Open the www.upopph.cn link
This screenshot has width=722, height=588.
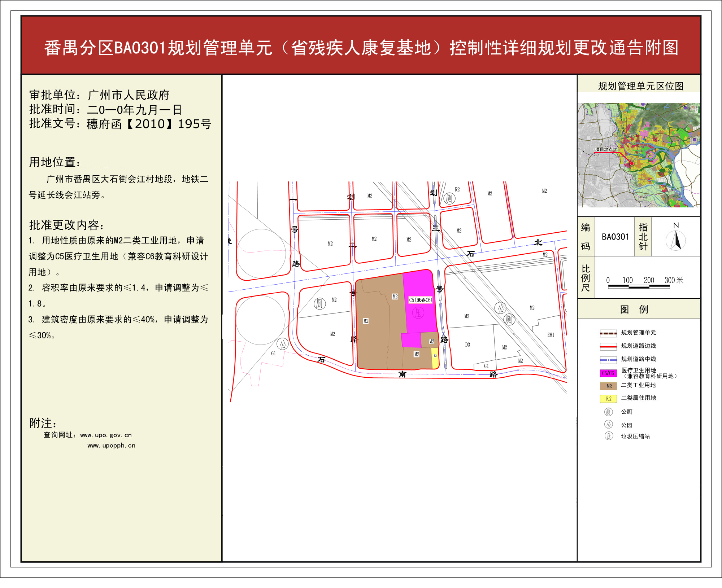pos(111,446)
